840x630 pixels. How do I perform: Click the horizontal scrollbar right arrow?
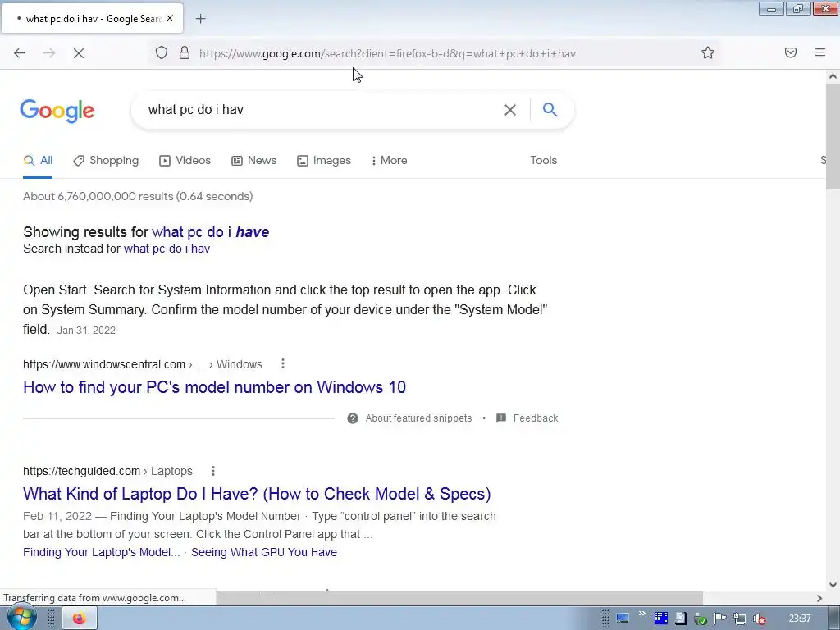(819, 598)
